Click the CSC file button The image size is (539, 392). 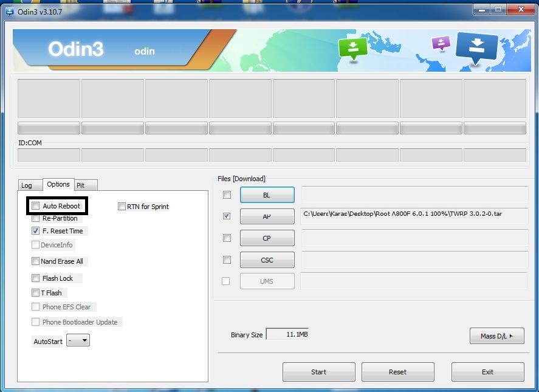pos(267,260)
